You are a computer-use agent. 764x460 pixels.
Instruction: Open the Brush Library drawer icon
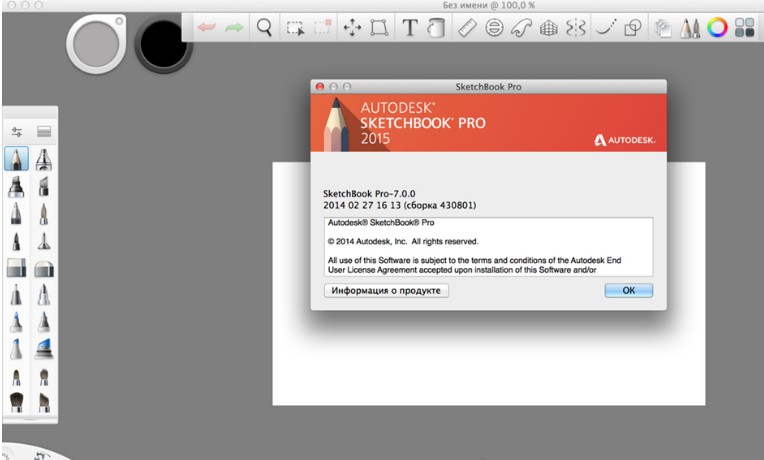[44, 132]
